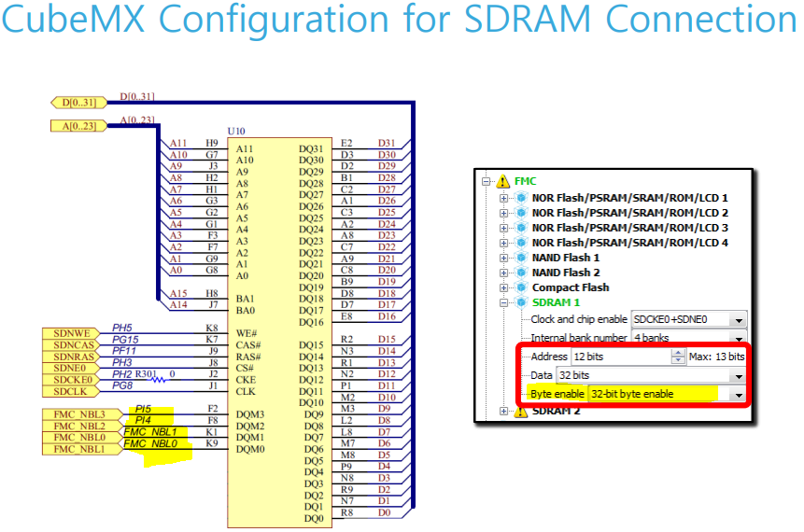Select the Compact Flash label
Screen dimensions: 804x532
tap(571, 287)
